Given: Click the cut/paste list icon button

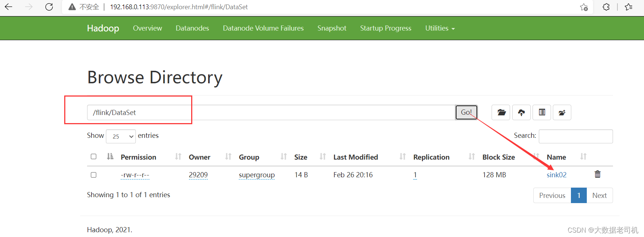Looking at the screenshot, I should pyautogui.click(x=542, y=112).
